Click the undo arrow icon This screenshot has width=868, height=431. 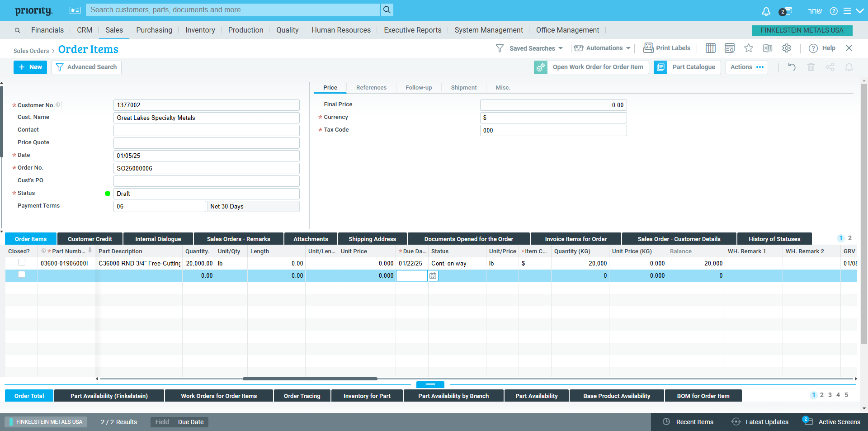click(x=792, y=67)
